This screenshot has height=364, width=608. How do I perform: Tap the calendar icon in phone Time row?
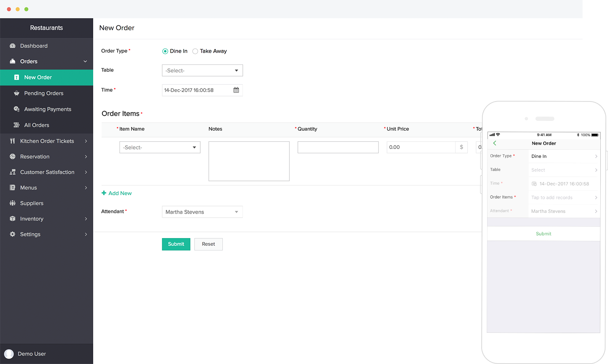[534, 184]
